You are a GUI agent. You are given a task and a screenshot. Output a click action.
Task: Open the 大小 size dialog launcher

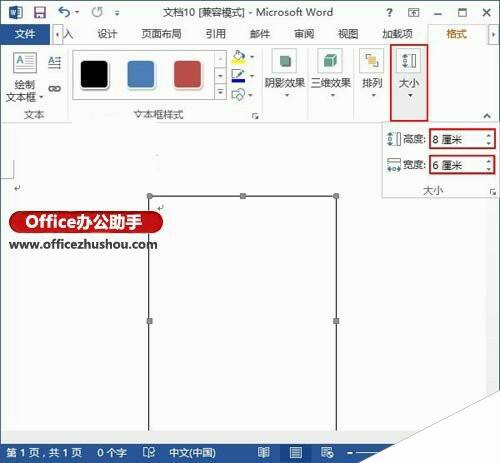pyautogui.click(x=493, y=192)
